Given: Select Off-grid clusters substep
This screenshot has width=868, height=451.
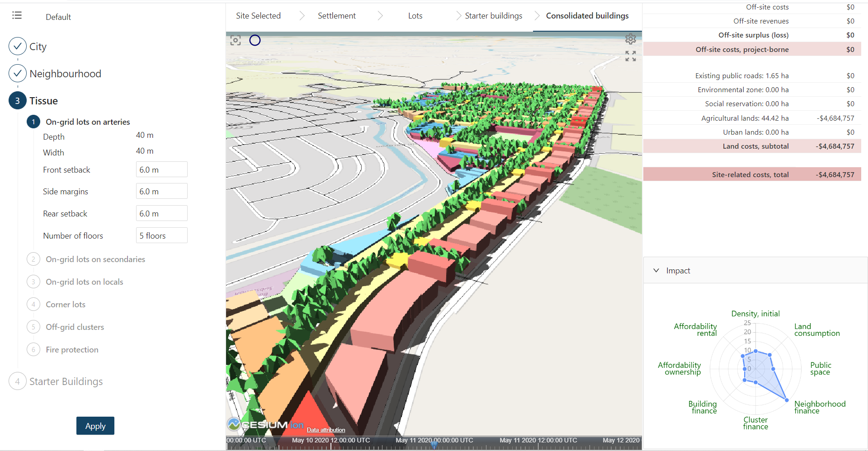Looking at the screenshot, I should pos(75,327).
